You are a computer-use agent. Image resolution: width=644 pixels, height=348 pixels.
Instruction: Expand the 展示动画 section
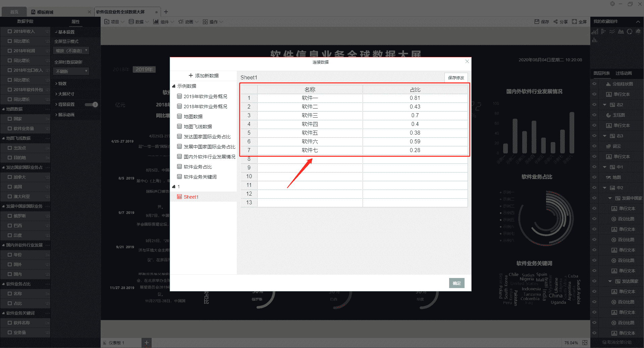(x=65, y=115)
